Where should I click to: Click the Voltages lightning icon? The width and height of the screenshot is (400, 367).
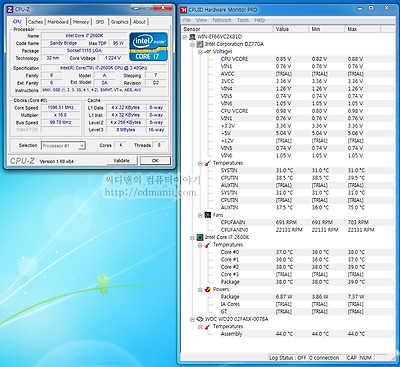point(208,52)
